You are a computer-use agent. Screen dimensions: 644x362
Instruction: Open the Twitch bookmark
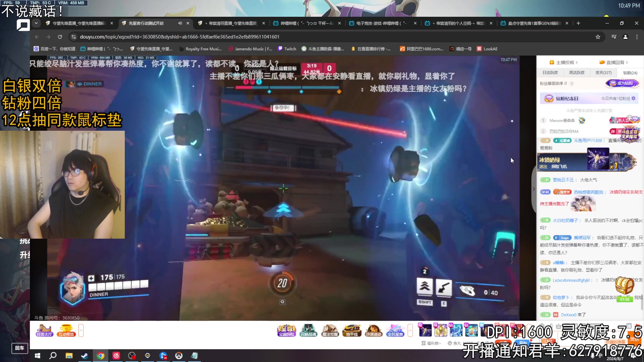(x=287, y=49)
